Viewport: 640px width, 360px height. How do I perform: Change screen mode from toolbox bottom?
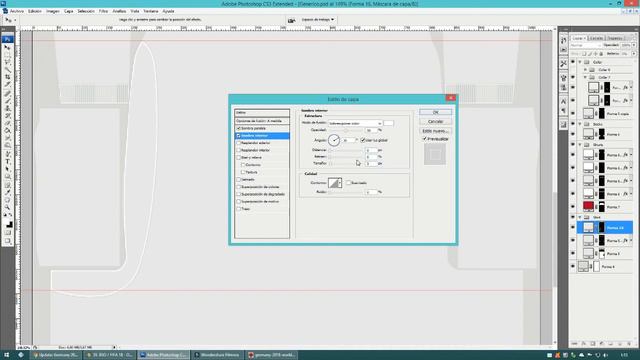pos(7,241)
